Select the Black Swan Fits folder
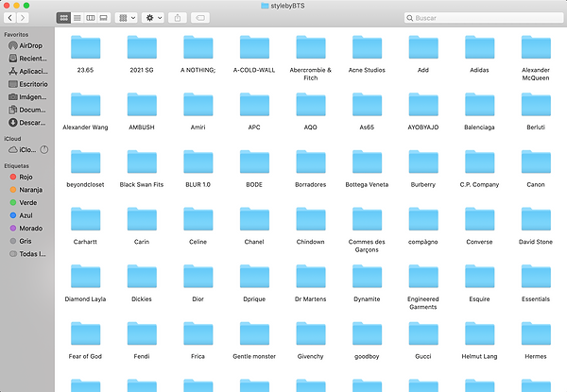This screenshot has width=567, height=392. tap(142, 162)
